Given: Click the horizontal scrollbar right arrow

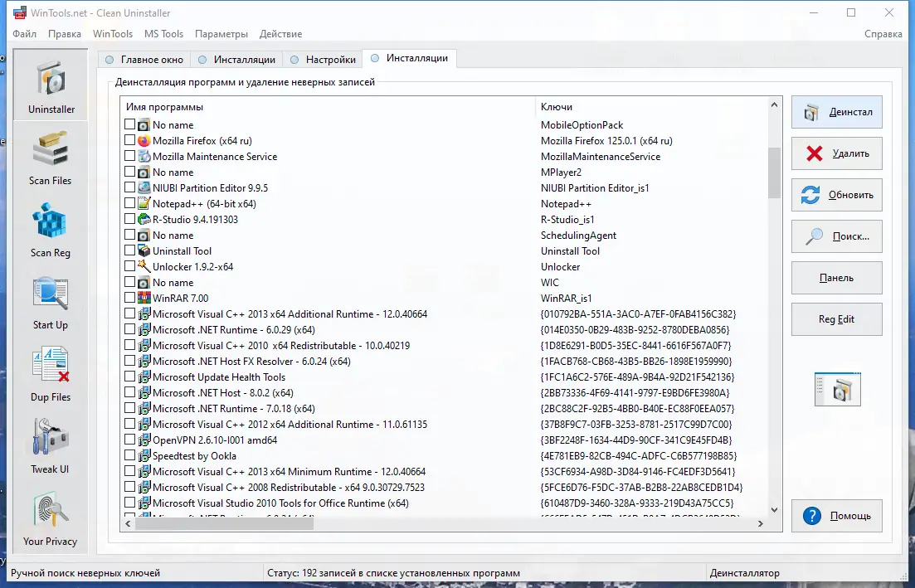Looking at the screenshot, I should tap(761, 524).
